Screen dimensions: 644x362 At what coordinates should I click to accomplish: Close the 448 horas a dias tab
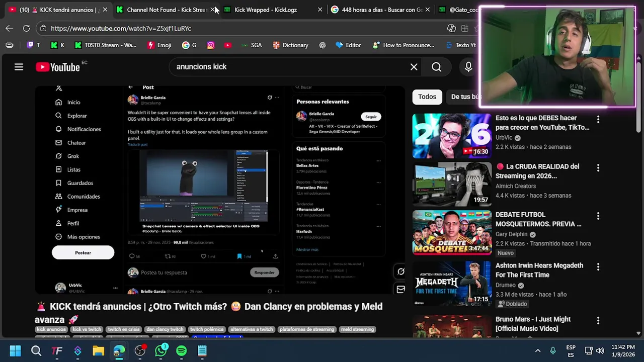[428, 10]
